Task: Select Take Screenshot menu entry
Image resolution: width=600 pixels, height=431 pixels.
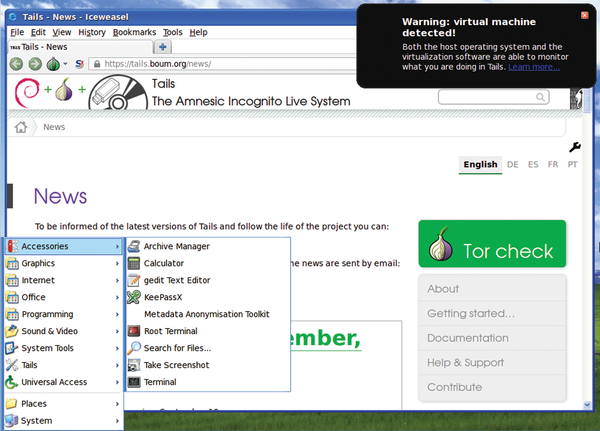Action: coord(177,365)
